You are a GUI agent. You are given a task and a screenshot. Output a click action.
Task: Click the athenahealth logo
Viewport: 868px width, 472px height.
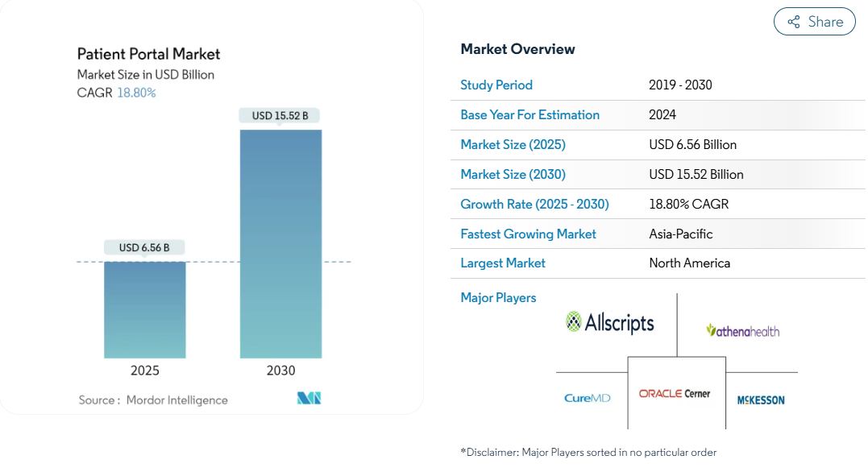743,331
